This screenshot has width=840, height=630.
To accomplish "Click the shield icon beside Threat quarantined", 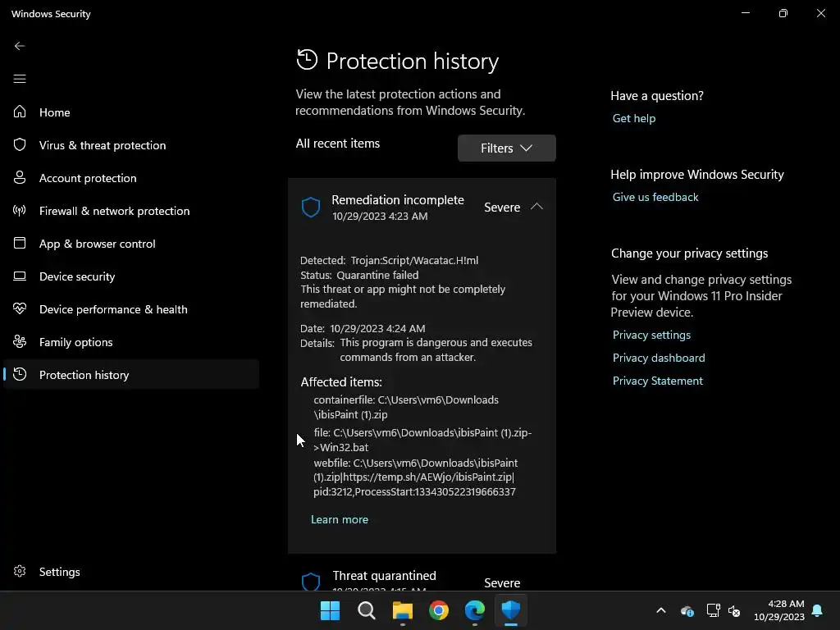I will pos(311,582).
